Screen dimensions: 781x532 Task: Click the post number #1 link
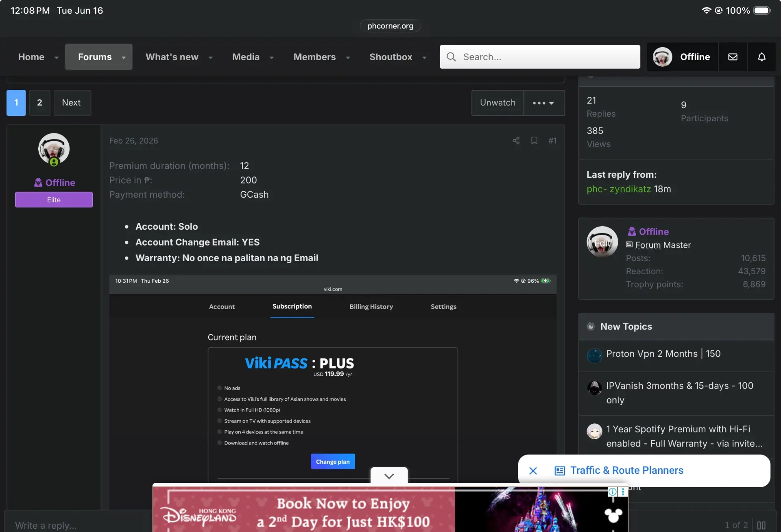(552, 141)
